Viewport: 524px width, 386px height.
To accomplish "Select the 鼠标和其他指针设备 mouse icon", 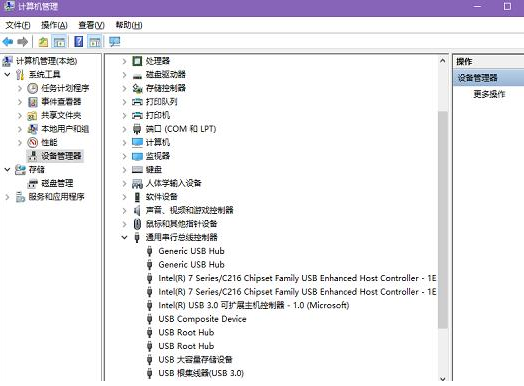I will [137, 224].
